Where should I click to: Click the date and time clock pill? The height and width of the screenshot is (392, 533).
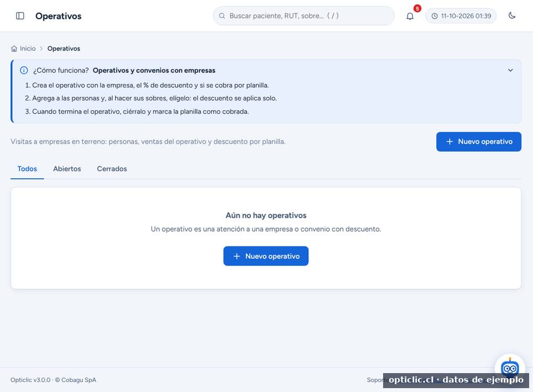(x=461, y=16)
